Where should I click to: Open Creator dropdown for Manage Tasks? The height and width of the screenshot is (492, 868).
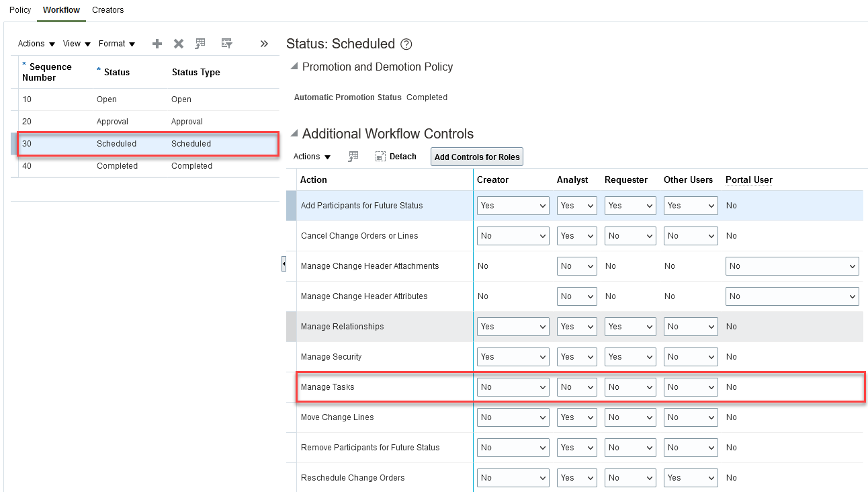point(513,387)
